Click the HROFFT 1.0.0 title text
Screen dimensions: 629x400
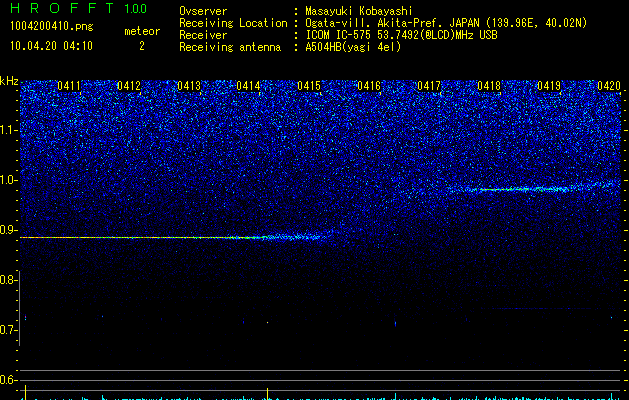pyautogui.click(x=78, y=8)
